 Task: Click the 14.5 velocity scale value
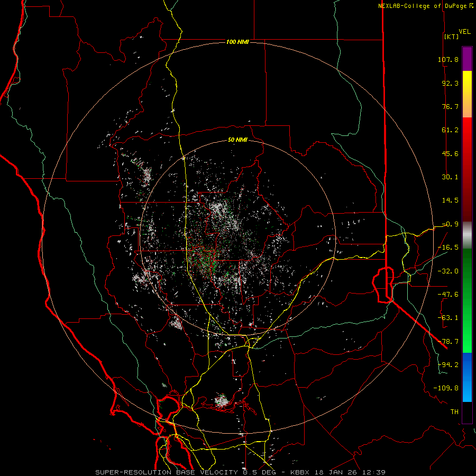(x=450, y=200)
